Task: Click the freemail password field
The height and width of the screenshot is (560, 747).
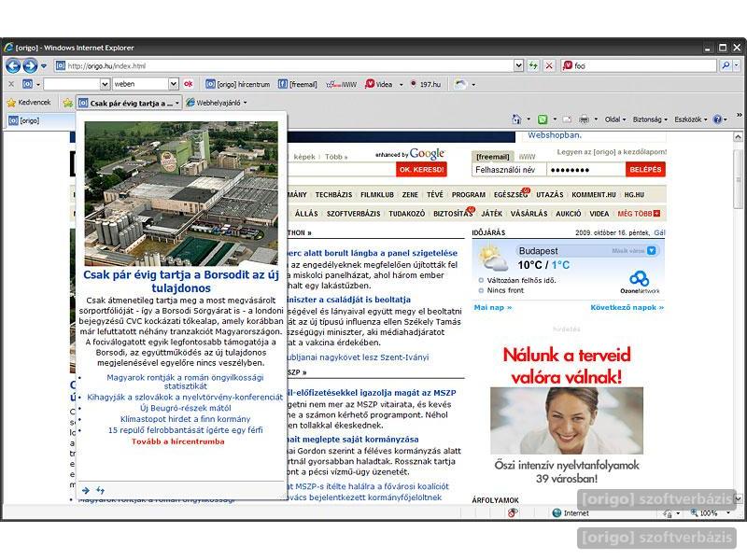Action: pos(586,170)
